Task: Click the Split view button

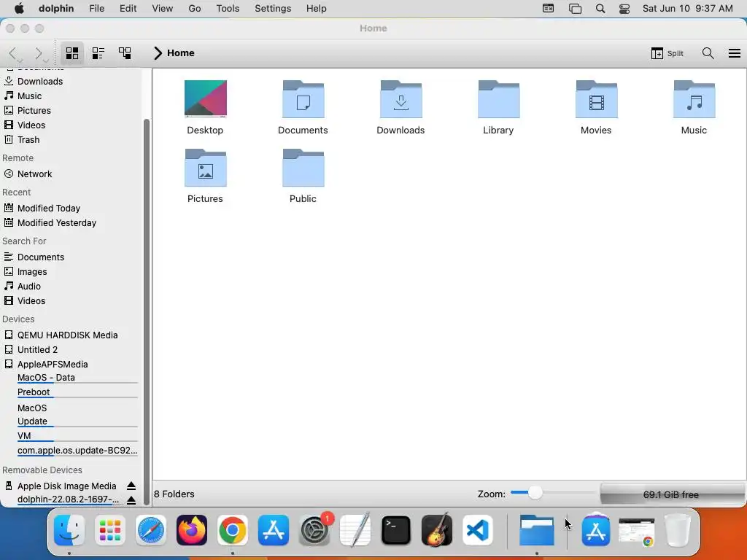Action: coord(667,52)
